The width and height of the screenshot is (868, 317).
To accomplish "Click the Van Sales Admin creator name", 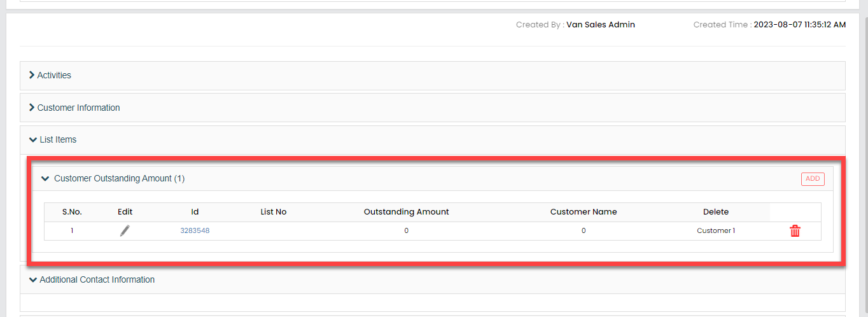I will [600, 25].
